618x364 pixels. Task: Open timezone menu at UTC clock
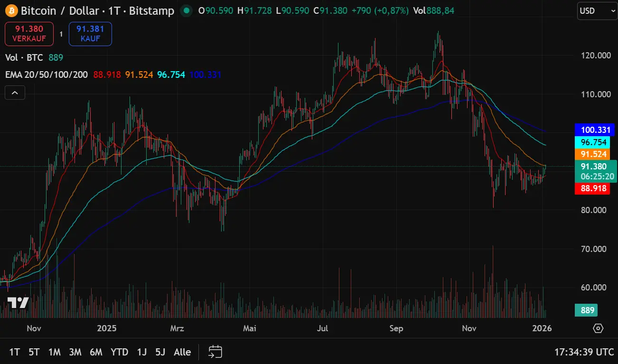[584, 352]
